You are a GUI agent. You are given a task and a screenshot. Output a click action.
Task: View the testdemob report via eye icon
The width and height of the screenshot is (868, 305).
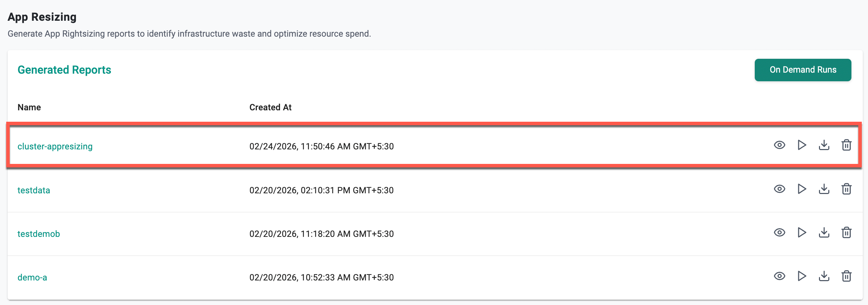point(779,233)
